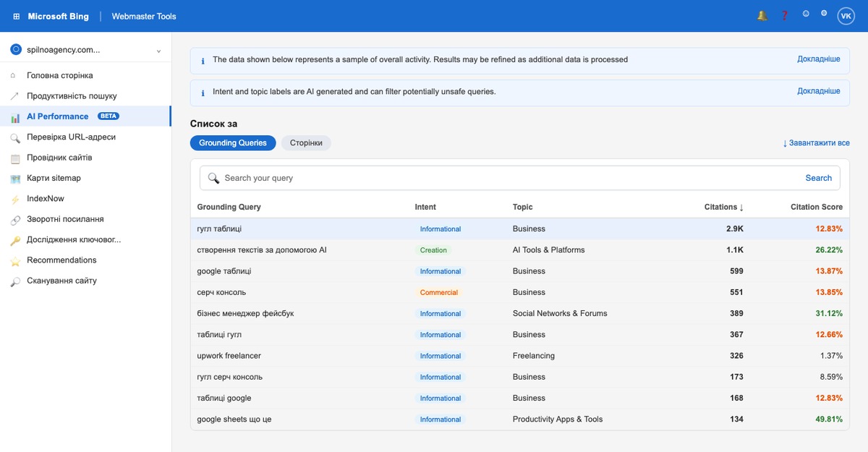Click the home icon beside Головна сторінка
This screenshot has height=452, width=868.
point(14,75)
